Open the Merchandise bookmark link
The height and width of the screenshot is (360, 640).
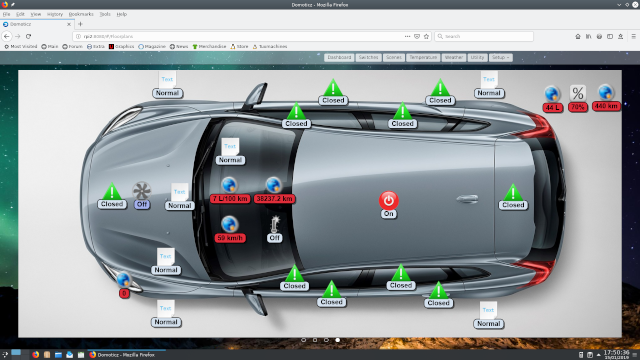(x=209, y=47)
